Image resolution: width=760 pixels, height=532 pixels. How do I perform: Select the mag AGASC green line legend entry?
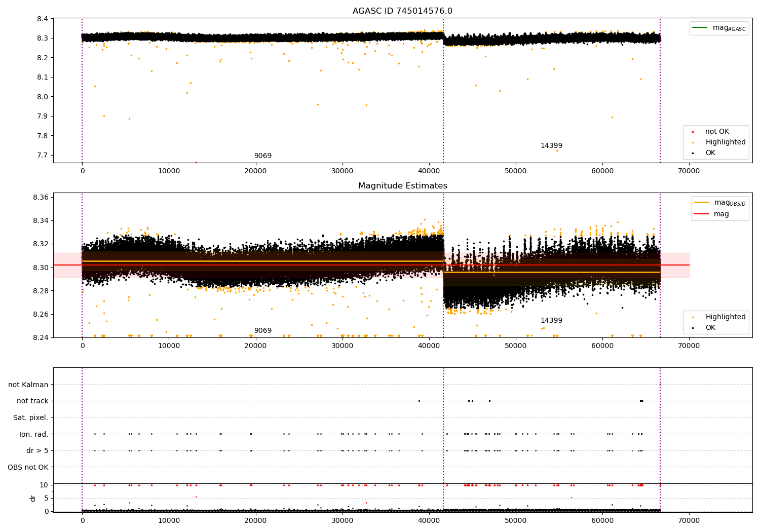[x=719, y=28]
